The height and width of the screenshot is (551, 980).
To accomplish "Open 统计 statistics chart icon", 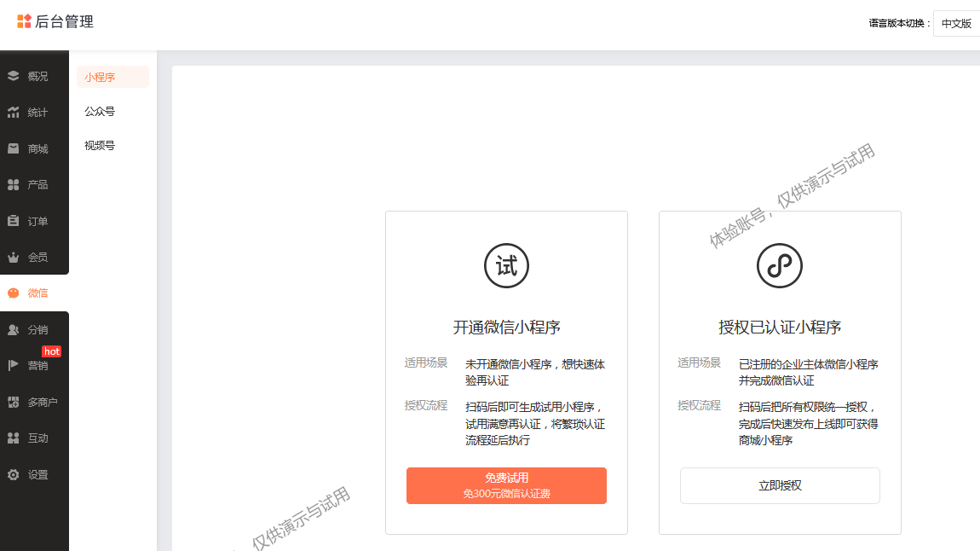I will click(13, 113).
